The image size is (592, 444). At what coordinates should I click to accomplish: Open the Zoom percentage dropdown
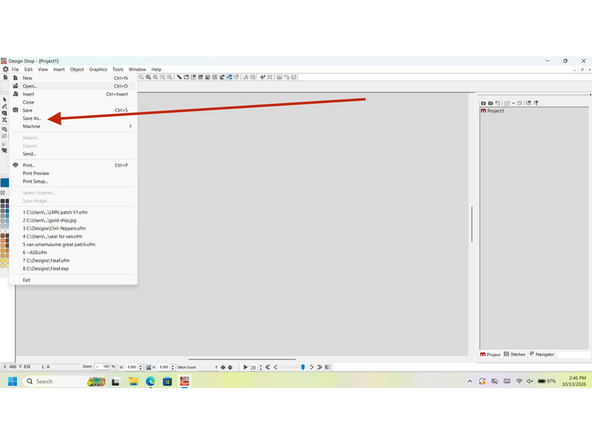[x=97, y=367]
